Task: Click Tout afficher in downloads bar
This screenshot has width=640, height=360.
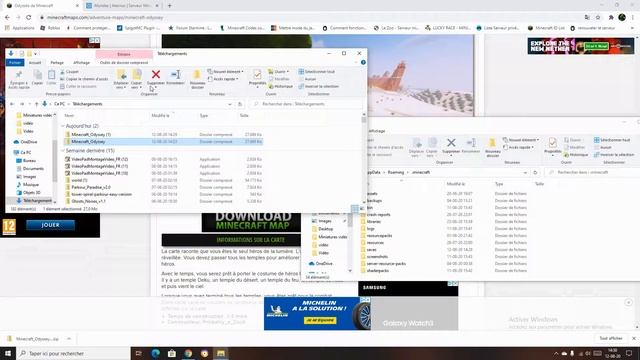Action: (611, 338)
